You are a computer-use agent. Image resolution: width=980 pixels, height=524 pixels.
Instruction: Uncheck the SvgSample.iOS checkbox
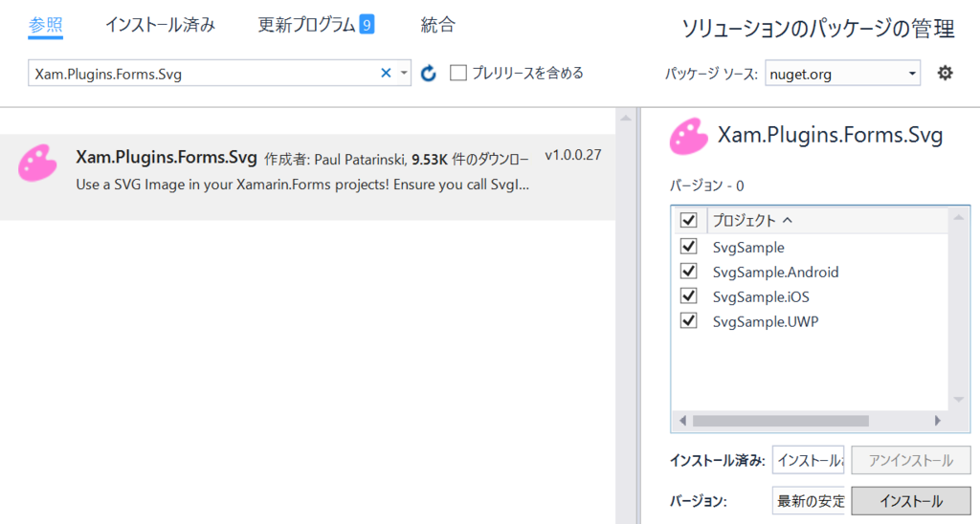[688, 296]
